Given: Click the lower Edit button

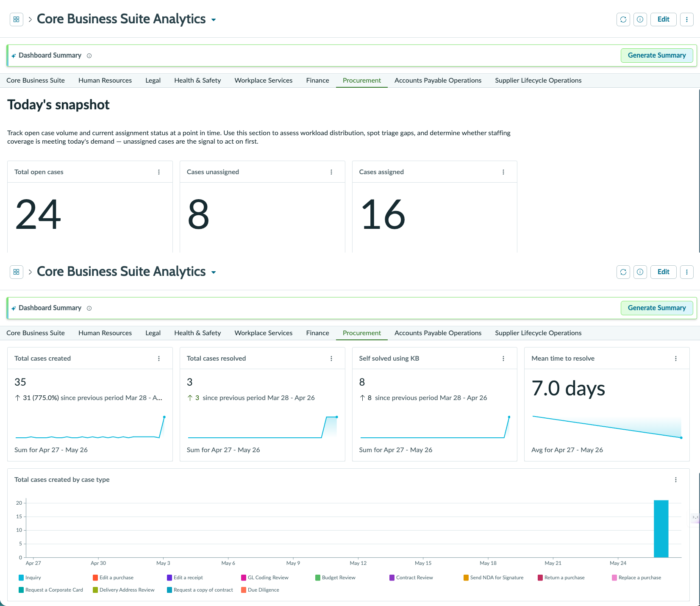Looking at the screenshot, I should [664, 272].
